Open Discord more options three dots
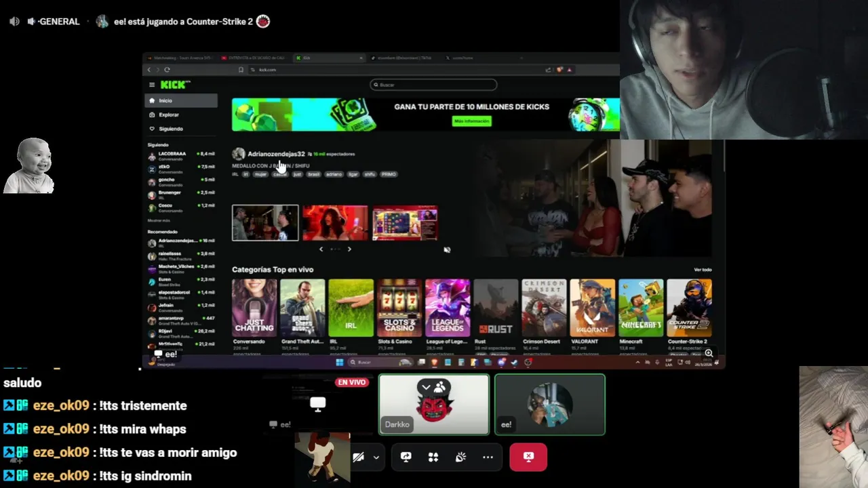This screenshot has height=488, width=868. click(x=488, y=457)
